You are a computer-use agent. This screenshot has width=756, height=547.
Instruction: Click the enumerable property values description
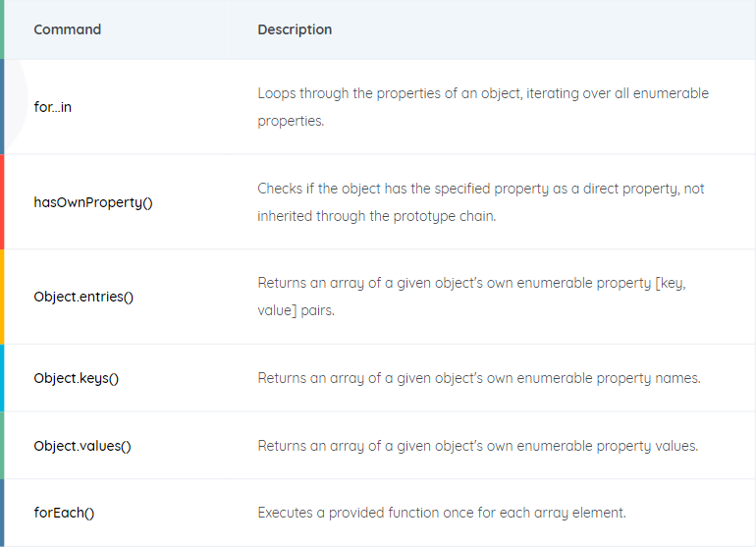click(x=478, y=446)
